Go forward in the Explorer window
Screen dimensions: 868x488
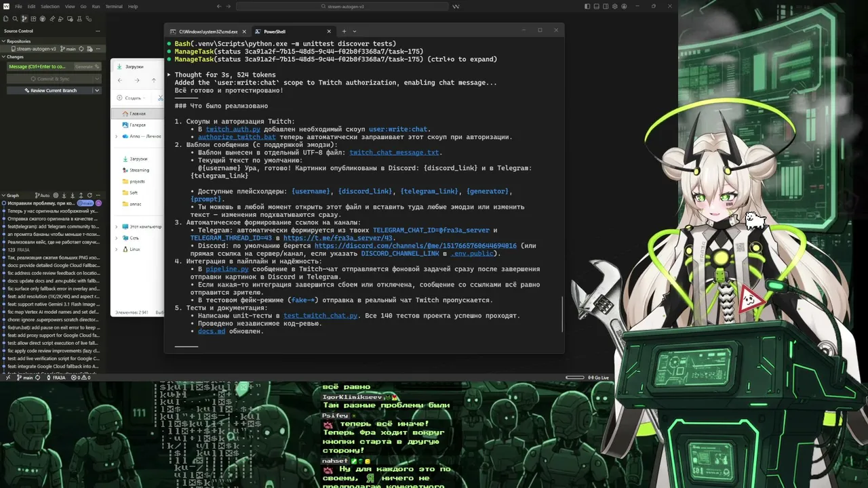(x=137, y=80)
